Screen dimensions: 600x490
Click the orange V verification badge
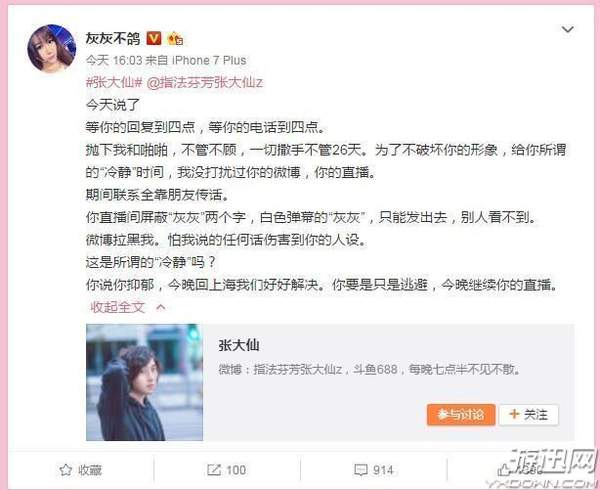154,38
